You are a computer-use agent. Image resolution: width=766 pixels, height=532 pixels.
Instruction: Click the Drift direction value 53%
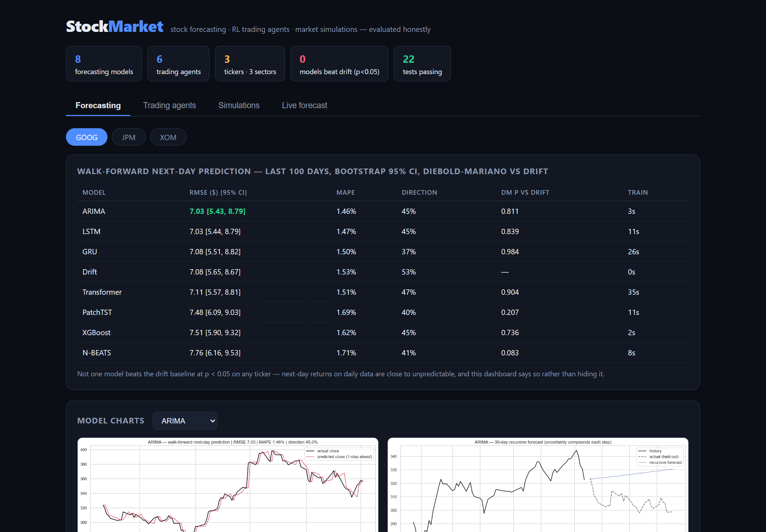tap(409, 272)
